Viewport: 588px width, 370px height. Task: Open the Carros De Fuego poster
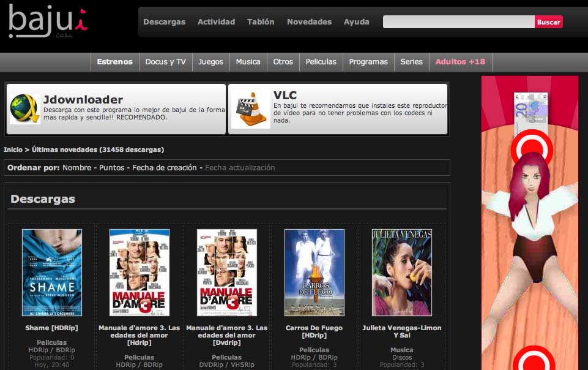(x=314, y=273)
